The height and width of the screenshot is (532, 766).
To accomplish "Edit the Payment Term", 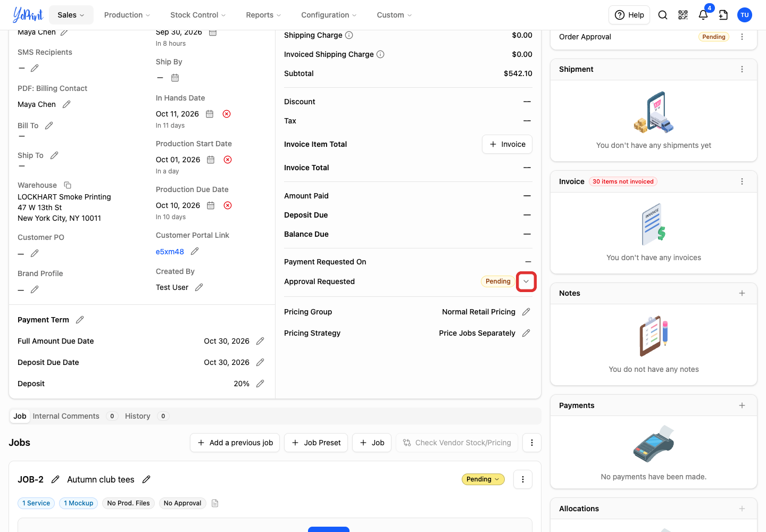I will pyautogui.click(x=80, y=320).
